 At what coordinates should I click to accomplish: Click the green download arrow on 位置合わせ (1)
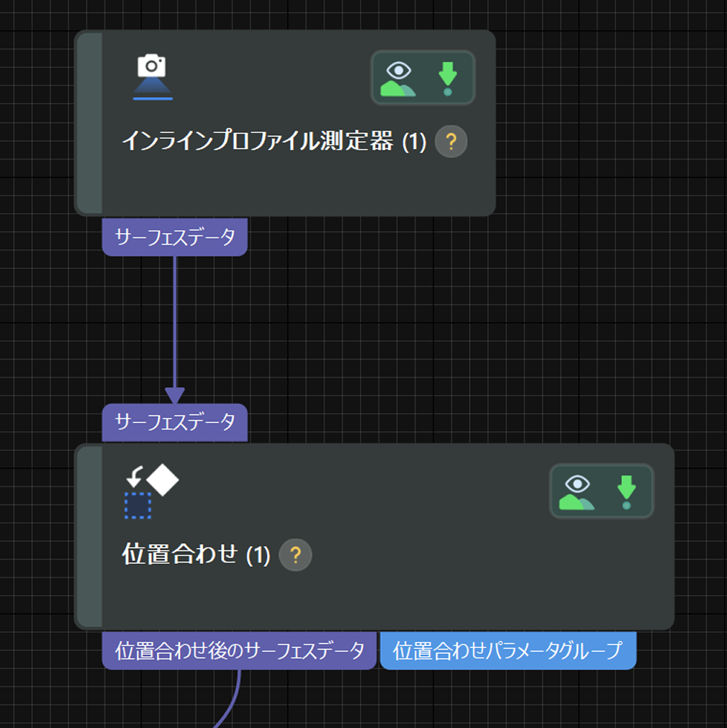626,491
